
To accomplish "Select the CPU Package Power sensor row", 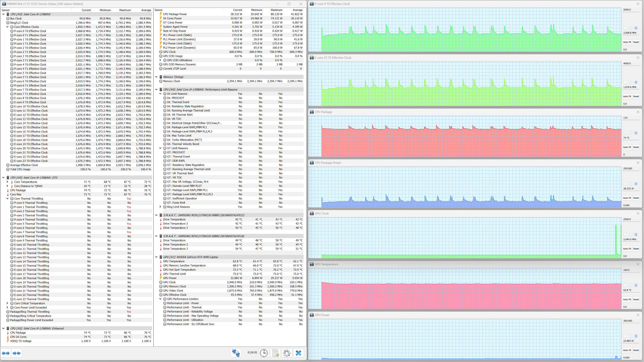I will pyautogui.click(x=175, y=14).
